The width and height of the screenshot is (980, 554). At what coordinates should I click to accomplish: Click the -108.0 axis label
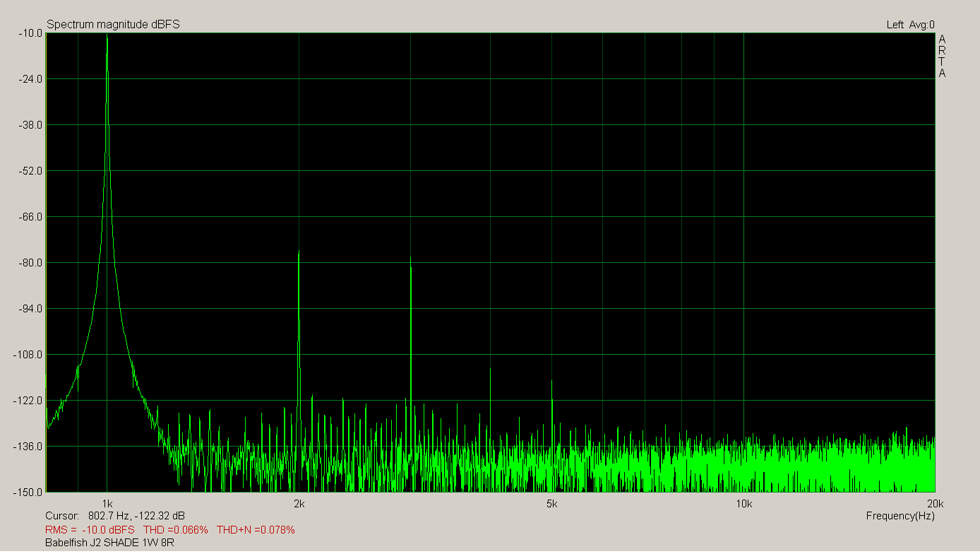point(28,355)
